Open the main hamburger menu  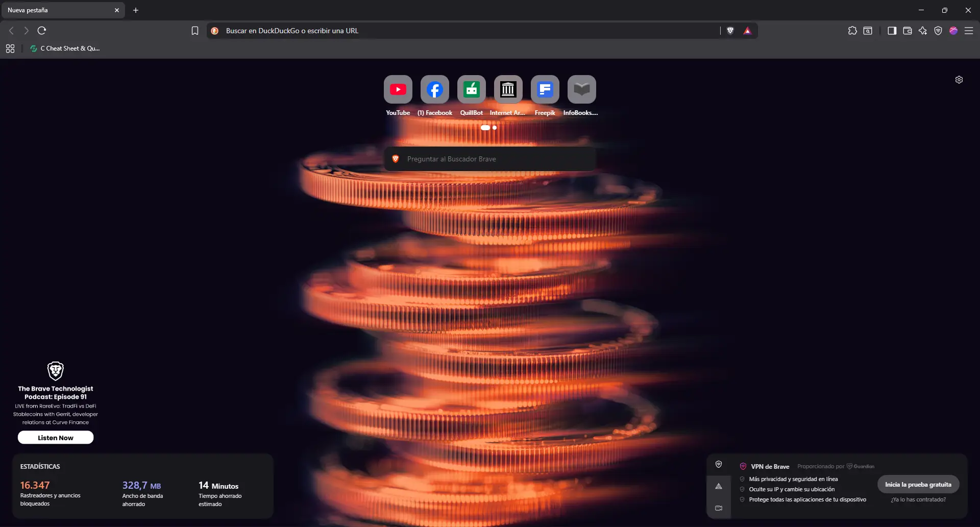tap(969, 31)
